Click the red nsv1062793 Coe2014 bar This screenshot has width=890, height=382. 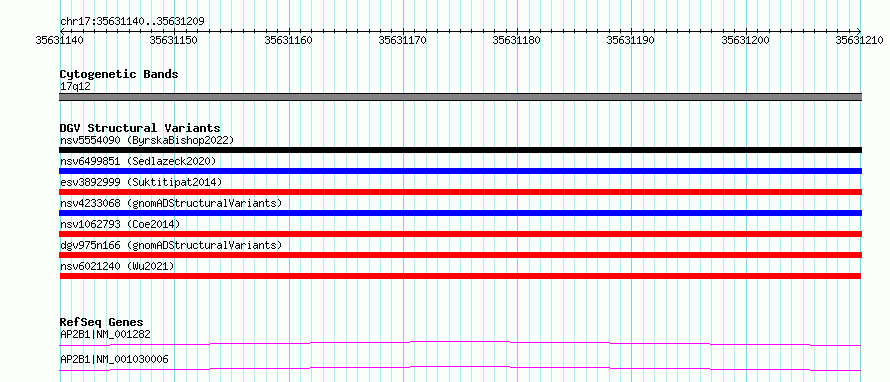(x=460, y=234)
